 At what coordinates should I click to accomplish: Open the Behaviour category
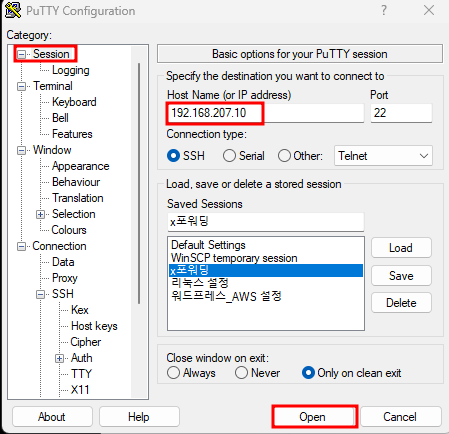click(76, 182)
